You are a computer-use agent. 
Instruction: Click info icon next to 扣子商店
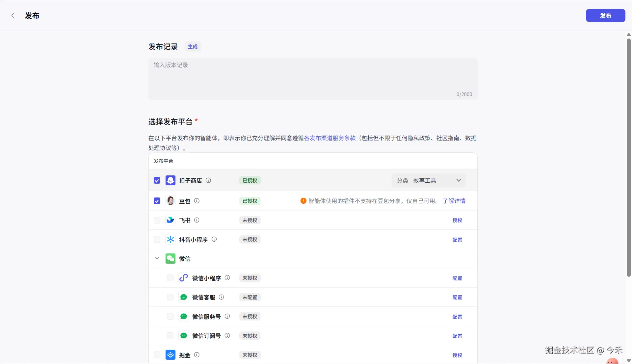pos(208,180)
